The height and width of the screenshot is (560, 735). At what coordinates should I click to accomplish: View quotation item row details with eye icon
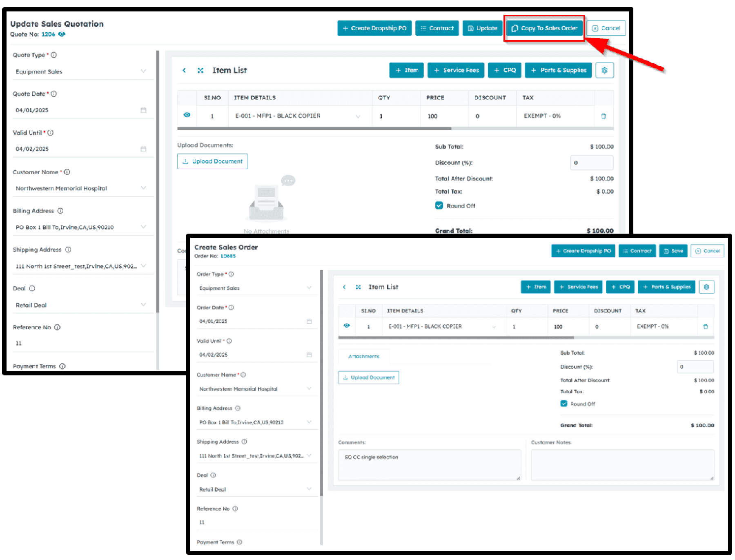click(x=187, y=115)
